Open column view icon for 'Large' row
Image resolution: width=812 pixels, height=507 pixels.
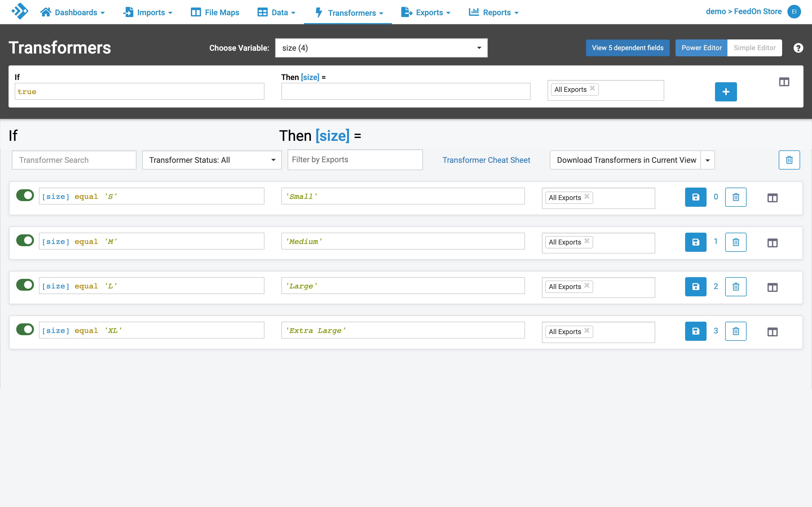772,287
